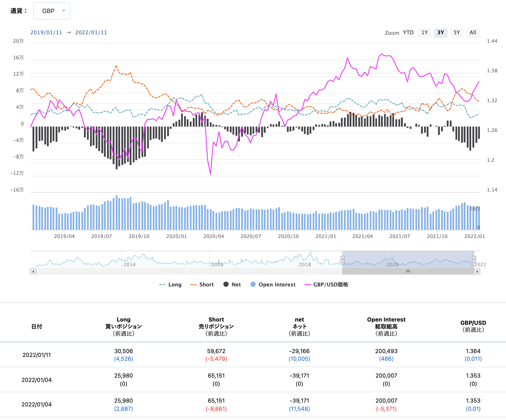Toggle the Long series in legend
Image resolution: width=506 pixels, height=420 pixels.
tap(170, 285)
